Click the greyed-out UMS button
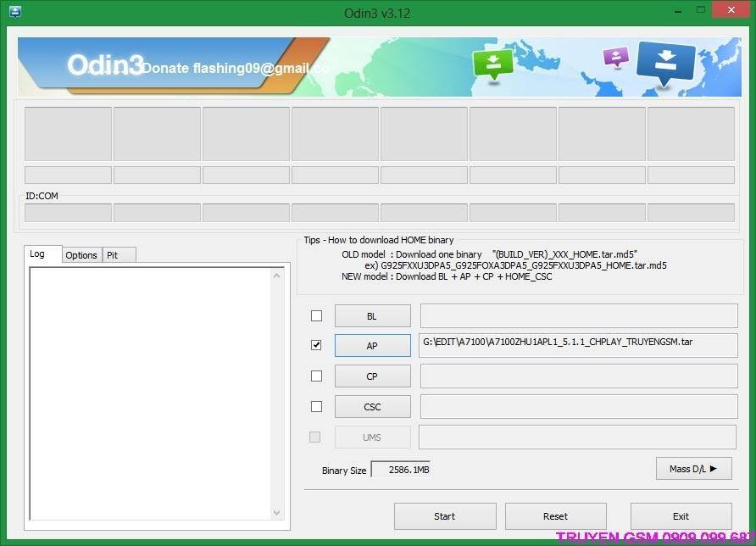Image resolution: width=756 pixels, height=546 pixels. (373, 437)
